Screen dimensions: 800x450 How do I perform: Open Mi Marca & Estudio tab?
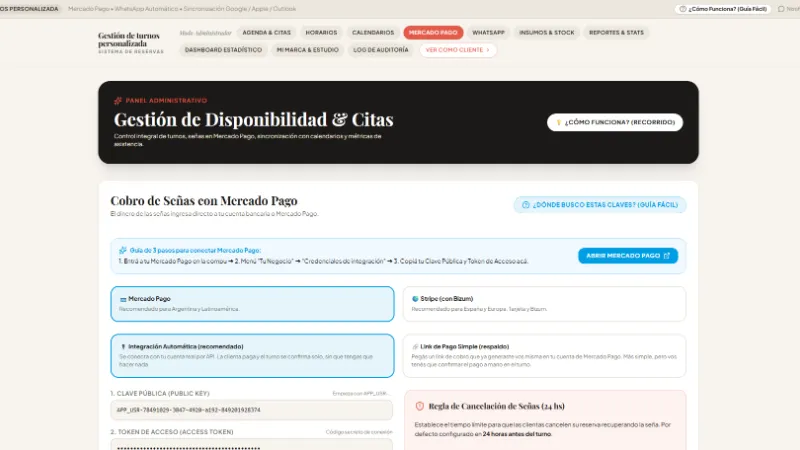(x=308, y=50)
